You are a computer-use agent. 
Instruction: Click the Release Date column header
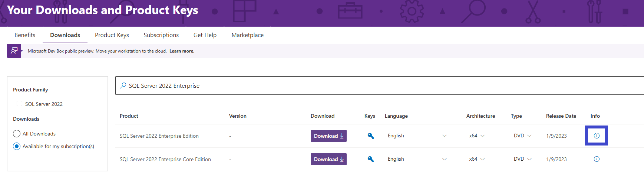[561, 116]
